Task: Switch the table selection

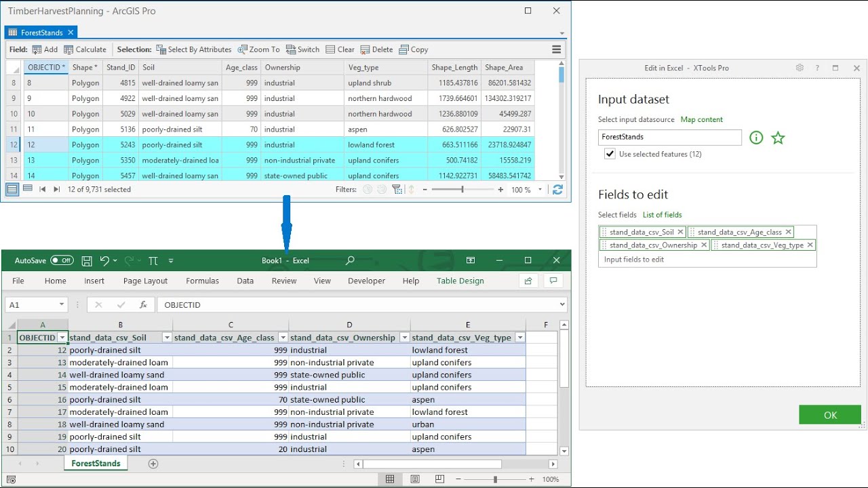Action: coord(302,49)
